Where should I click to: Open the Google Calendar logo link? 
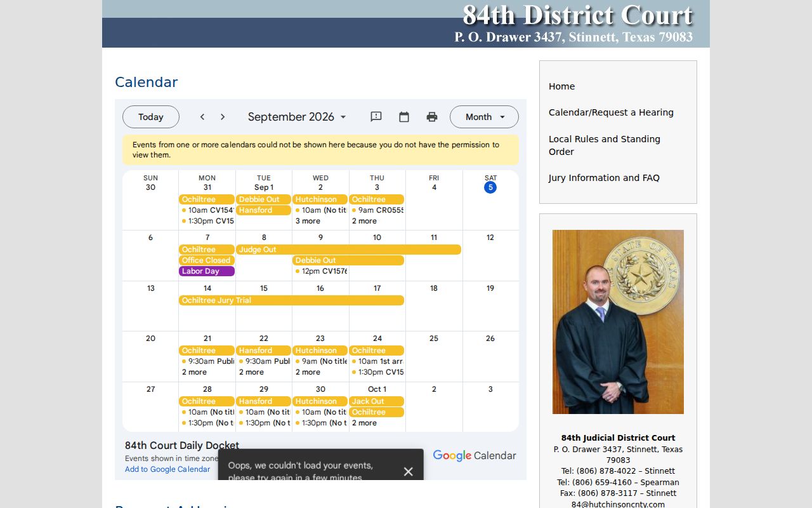coord(475,455)
